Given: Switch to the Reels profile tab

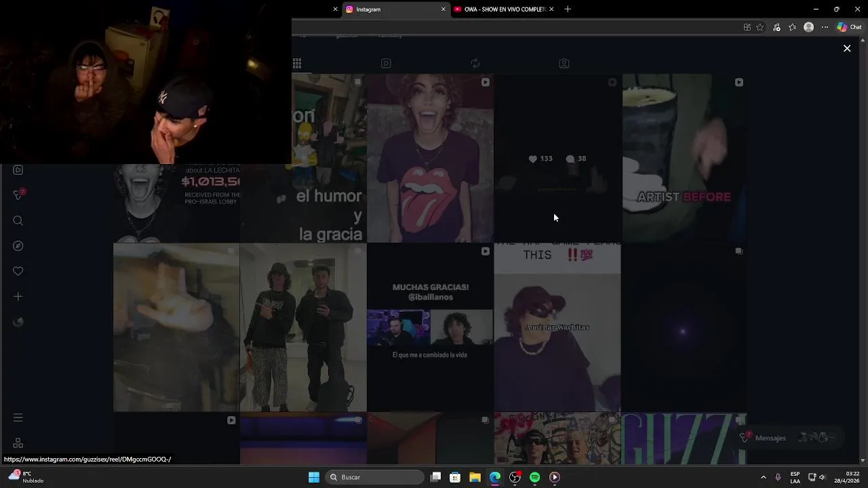Looking at the screenshot, I should pyautogui.click(x=386, y=64).
